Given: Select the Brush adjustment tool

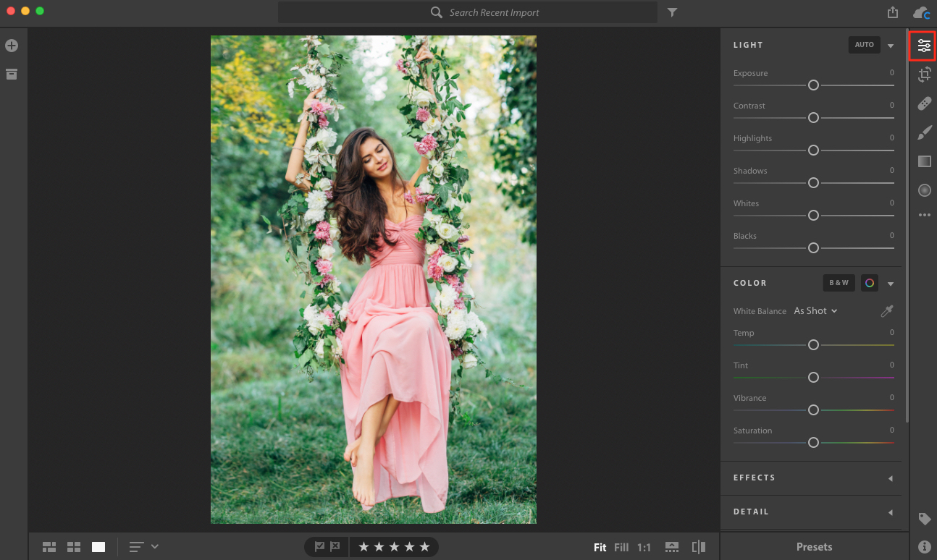Looking at the screenshot, I should click(924, 132).
